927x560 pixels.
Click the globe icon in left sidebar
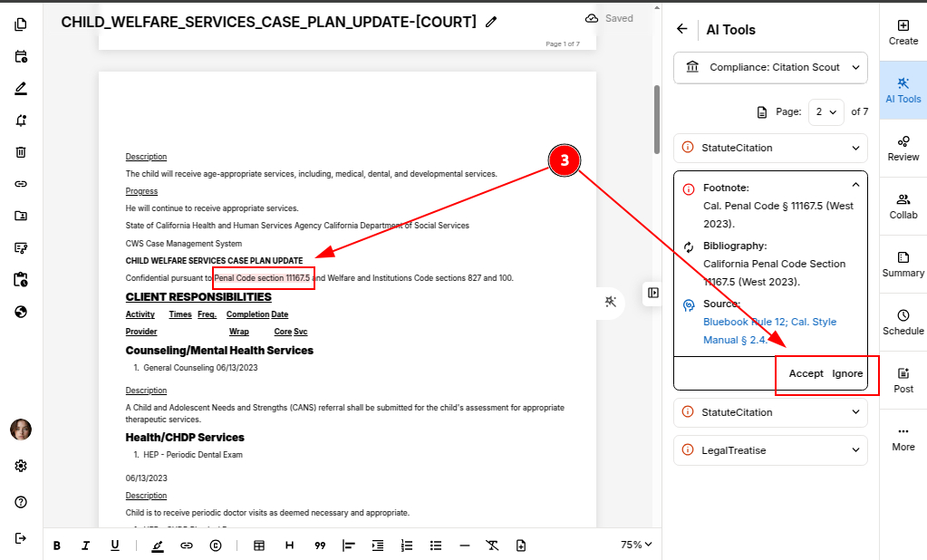click(21, 312)
